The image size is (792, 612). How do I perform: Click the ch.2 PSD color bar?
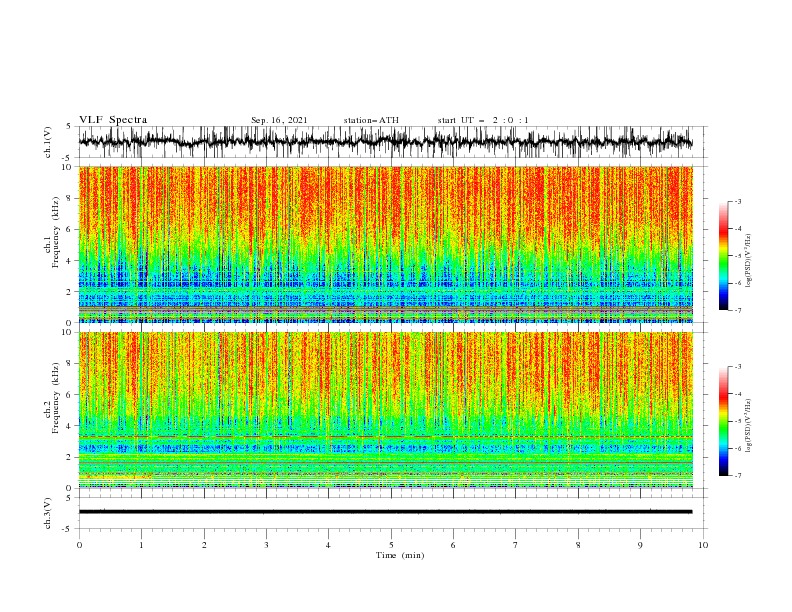[x=723, y=421]
